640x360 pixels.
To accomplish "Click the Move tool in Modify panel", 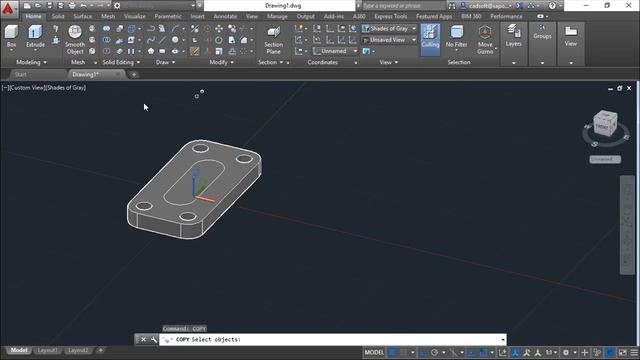I will tap(219, 28).
